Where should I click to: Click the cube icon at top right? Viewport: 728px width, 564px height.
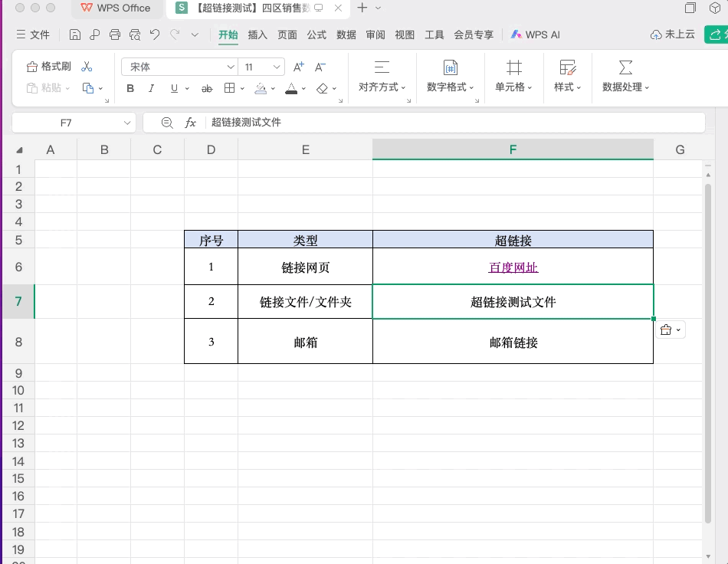pyautogui.click(x=715, y=8)
